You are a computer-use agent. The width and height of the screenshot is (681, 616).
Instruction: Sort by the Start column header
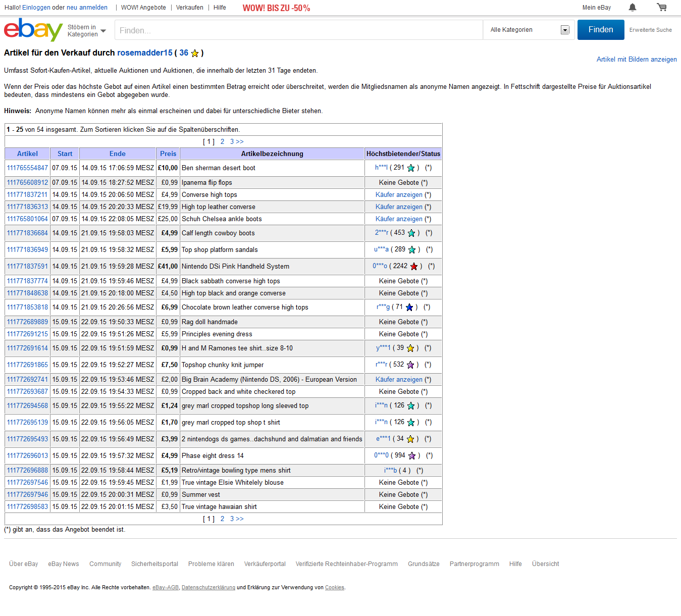(65, 153)
